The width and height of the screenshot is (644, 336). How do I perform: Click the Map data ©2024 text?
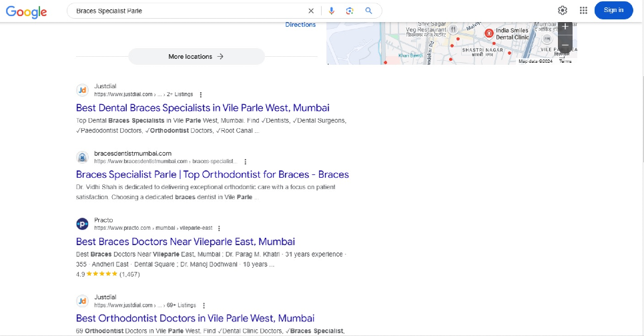pos(535,61)
